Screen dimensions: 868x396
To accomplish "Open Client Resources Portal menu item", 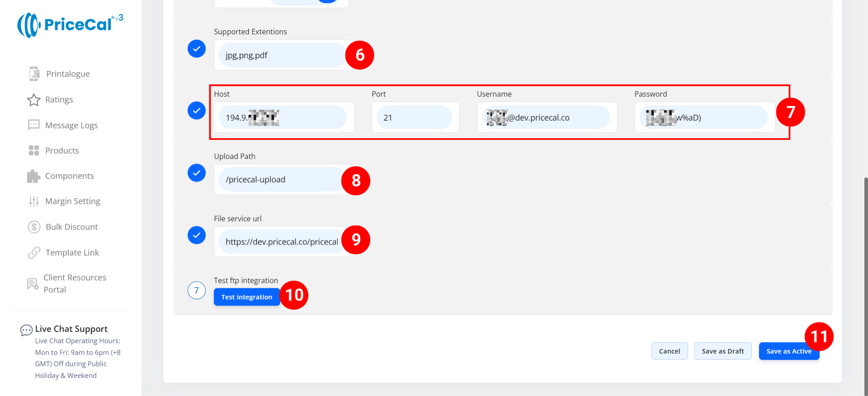I will point(75,283).
